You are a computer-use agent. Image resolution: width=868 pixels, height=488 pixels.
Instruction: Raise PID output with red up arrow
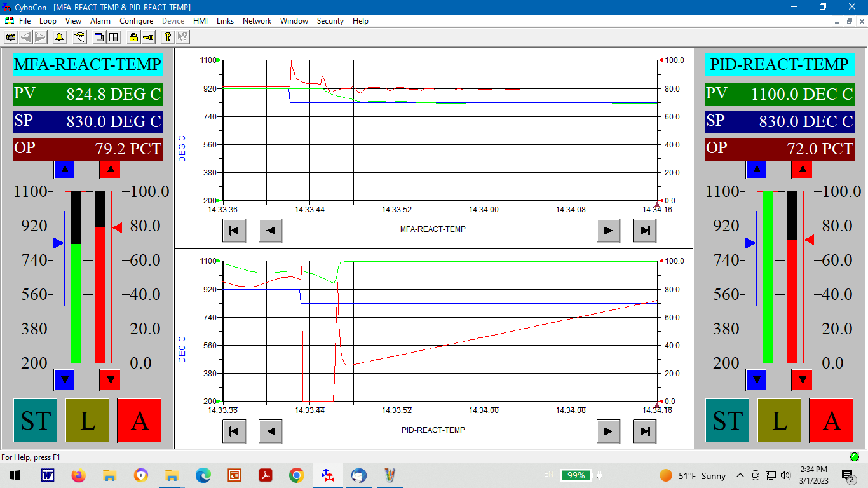click(x=802, y=170)
